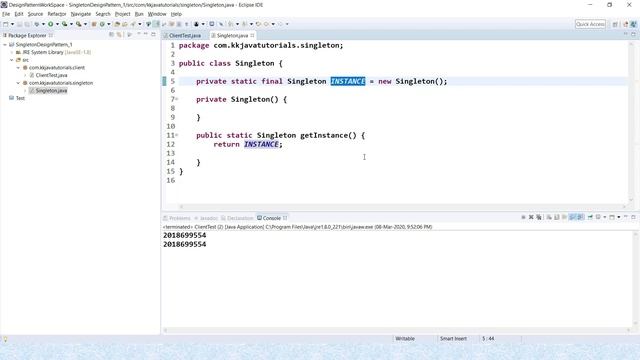The height and width of the screenshot is (360, 640).
Task: Collapse the com.kkjavatutorials.client package
Action: pyautogui.click(x=18, y=68)
